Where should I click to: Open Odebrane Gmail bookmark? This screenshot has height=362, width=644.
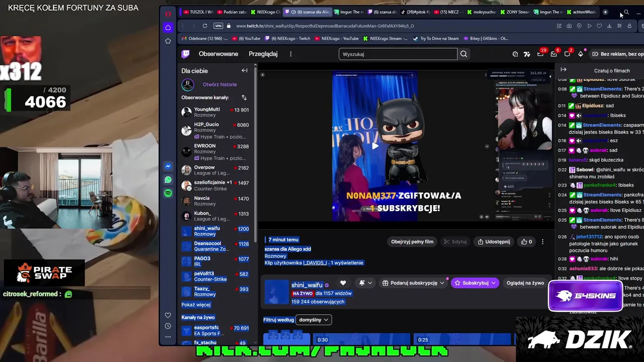click(x=205, y=38)
